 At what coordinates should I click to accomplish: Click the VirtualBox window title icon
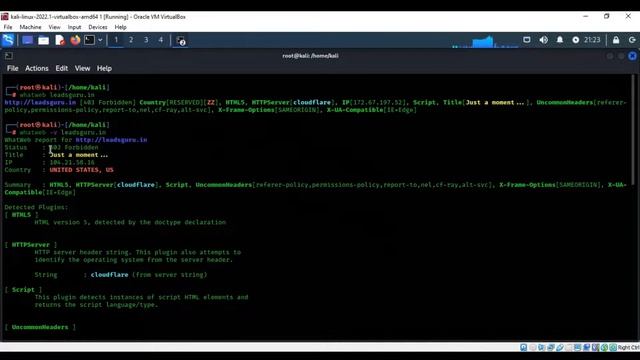pyautogui.click(x=5, y=17)
